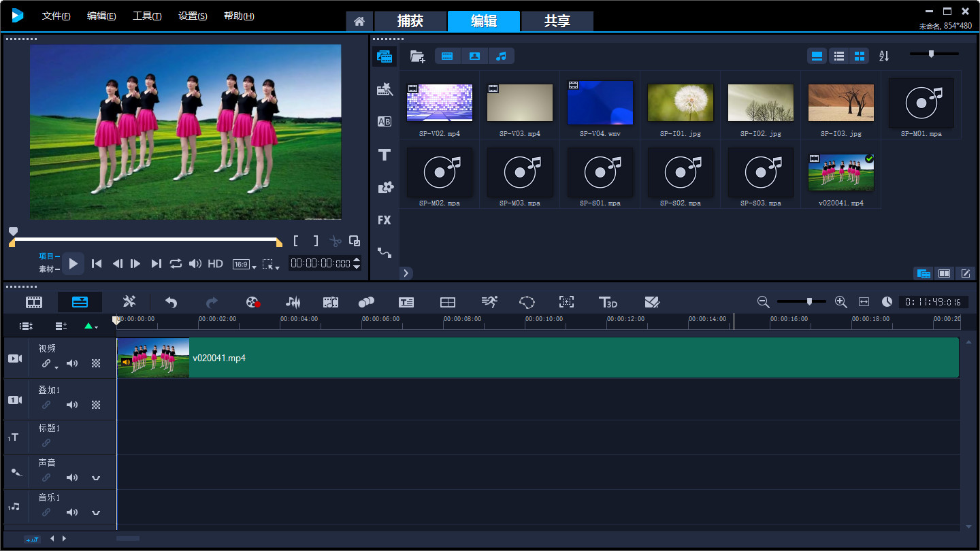Mute the Video track audio
Viewport: 980px width, 551px height.
point(72,364)
